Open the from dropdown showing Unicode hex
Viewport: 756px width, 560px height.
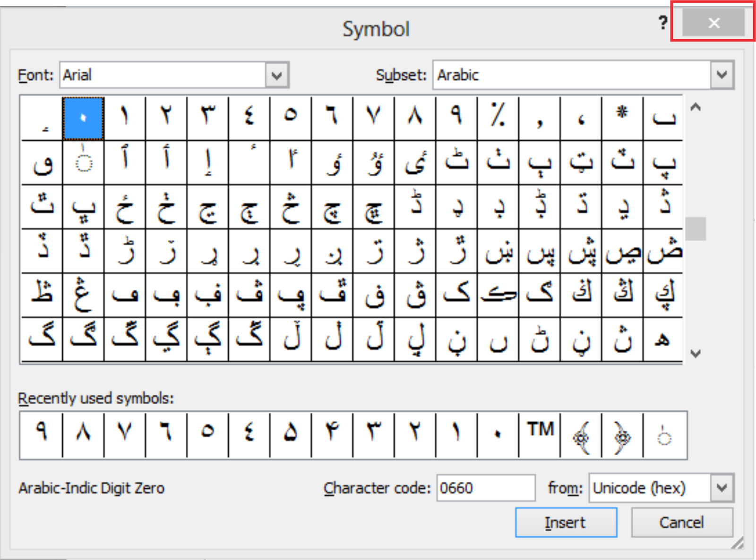pyautogui.click(x=722, y=488)
